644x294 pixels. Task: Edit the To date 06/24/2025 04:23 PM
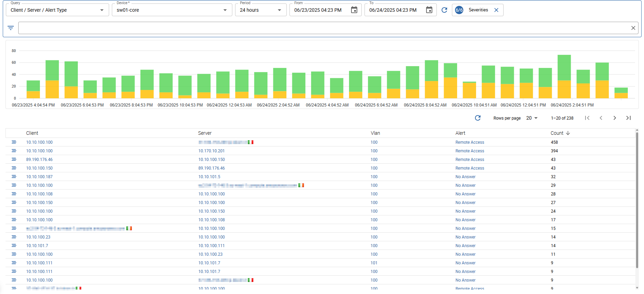click(x=393, y=10)
